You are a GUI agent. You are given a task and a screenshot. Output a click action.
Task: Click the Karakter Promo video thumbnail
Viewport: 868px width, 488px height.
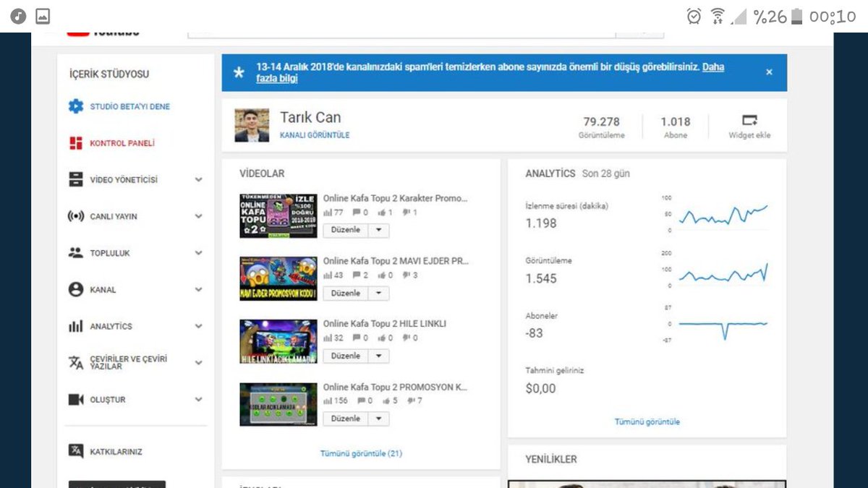[x=278, y=215]
